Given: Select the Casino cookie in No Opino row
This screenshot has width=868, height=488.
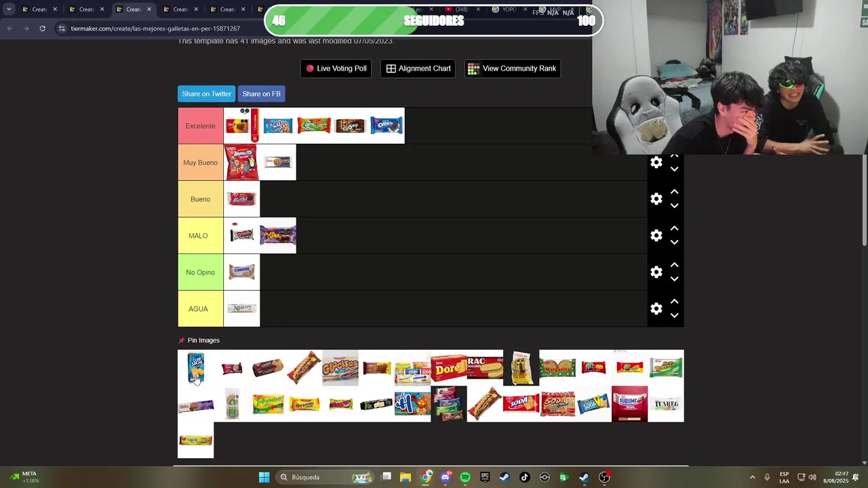Looking at the screenshot, I should click(241, 272).
